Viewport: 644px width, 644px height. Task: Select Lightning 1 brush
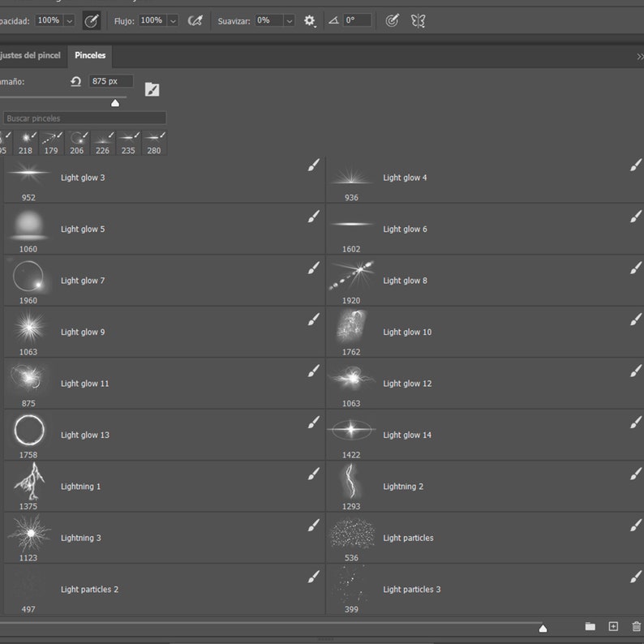pyautogui.click(x=165, y=487)
